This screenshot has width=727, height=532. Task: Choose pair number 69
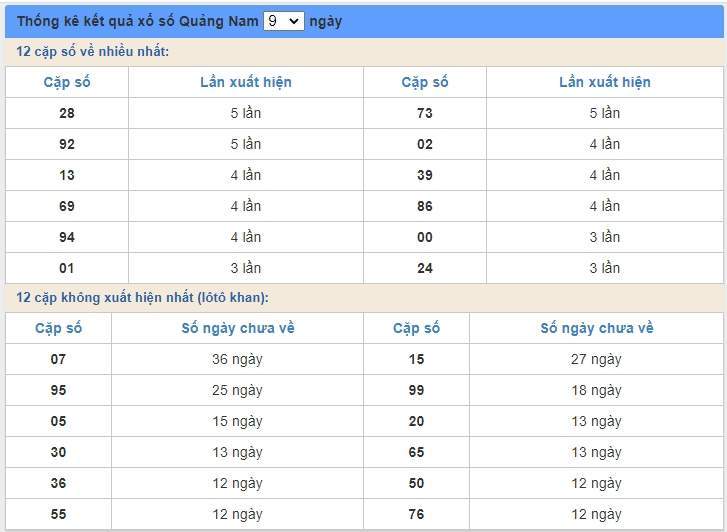(x=67, y=206)
